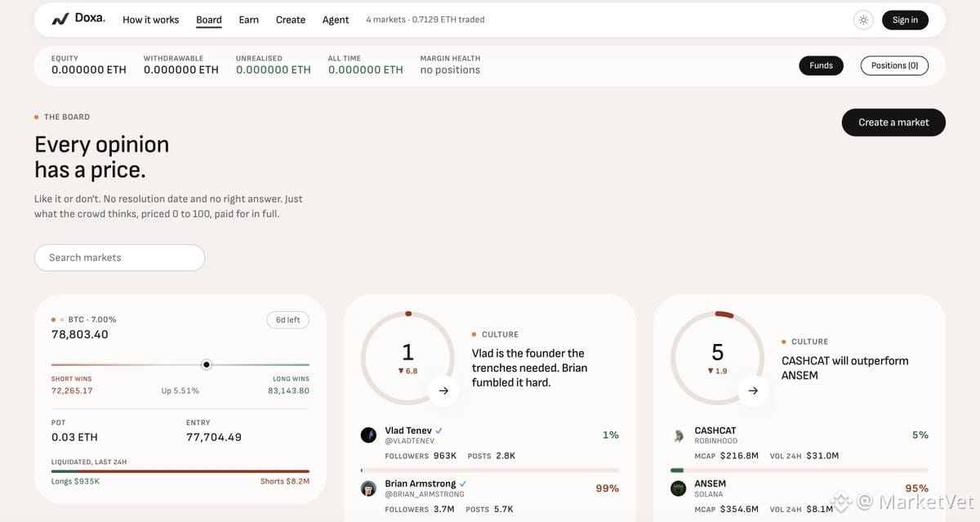Click the CASHCAT token name
The image size is (980, 522).
coord(715,431)
